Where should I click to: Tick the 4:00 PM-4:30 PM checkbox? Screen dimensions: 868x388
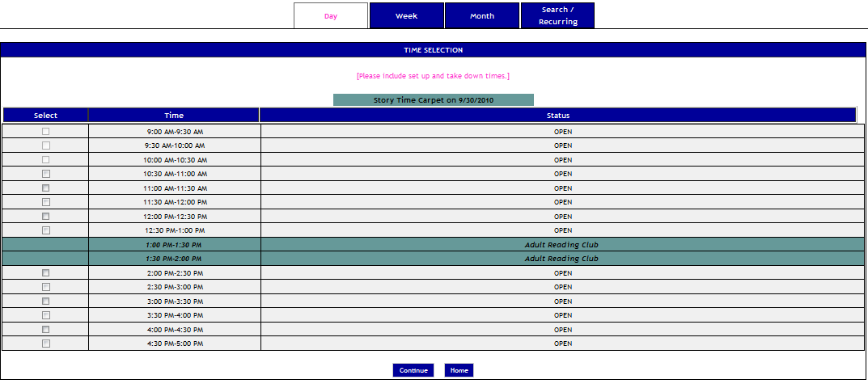click(46, 329)
